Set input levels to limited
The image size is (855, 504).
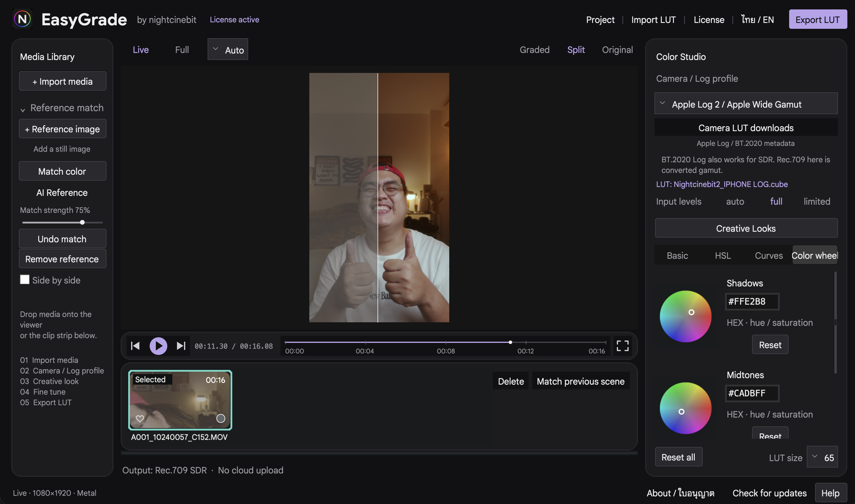pos(816,201)
